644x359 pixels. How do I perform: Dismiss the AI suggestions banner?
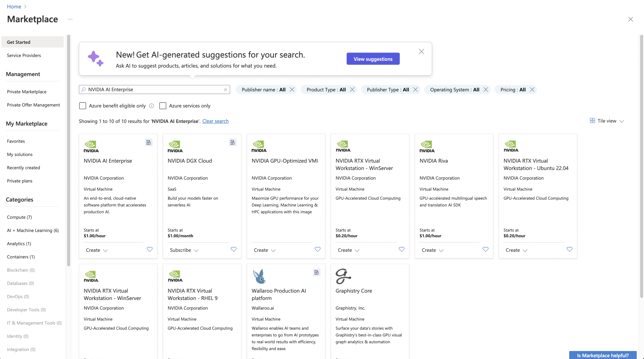pos(421,52)
